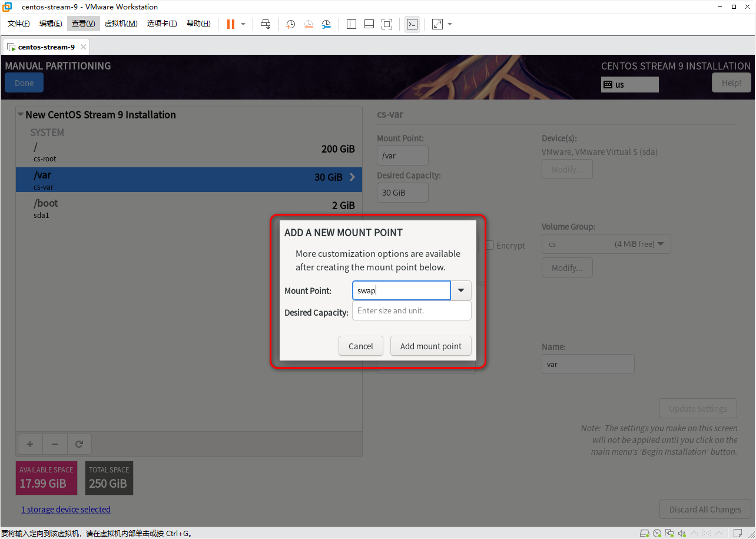Click the console view toolbar icon
Image resolution: width=756 pixels, height=539 pixels.
point(412,24)
